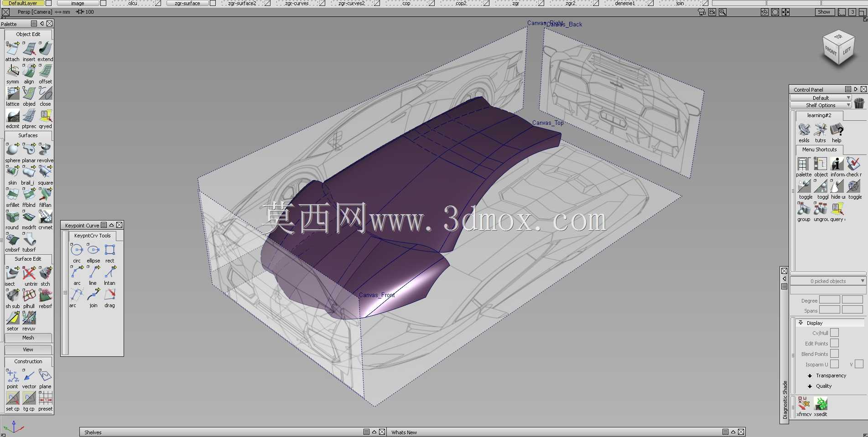The width and height of the screenshot is (868, 437).
Task: Open the Construction palette tab
Action: (28, 361)
